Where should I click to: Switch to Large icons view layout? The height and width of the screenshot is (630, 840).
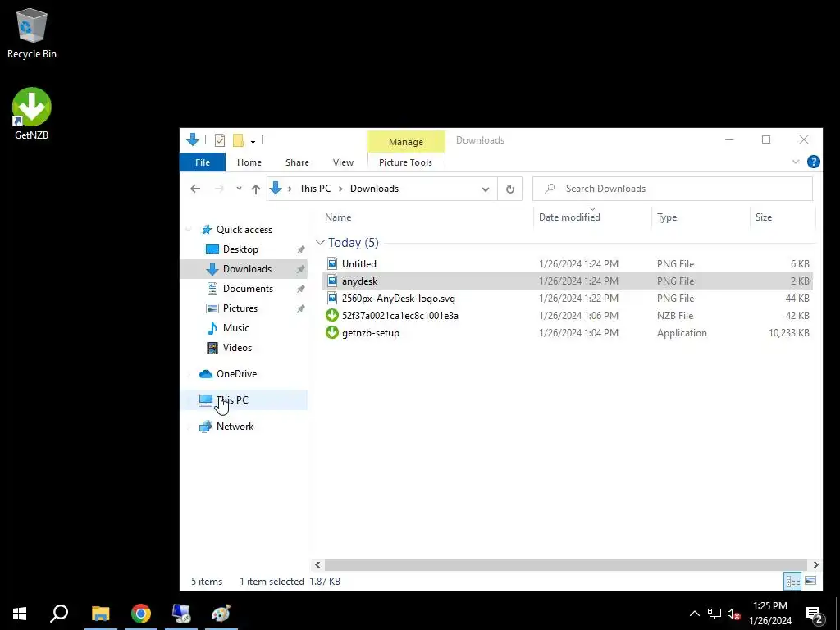[x=810, y=581]
